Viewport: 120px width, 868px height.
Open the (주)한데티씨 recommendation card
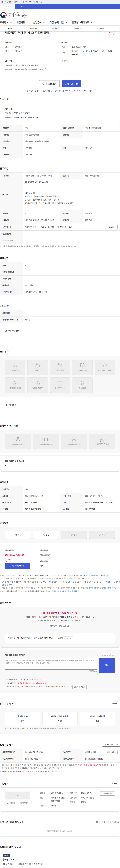point(29,860)
